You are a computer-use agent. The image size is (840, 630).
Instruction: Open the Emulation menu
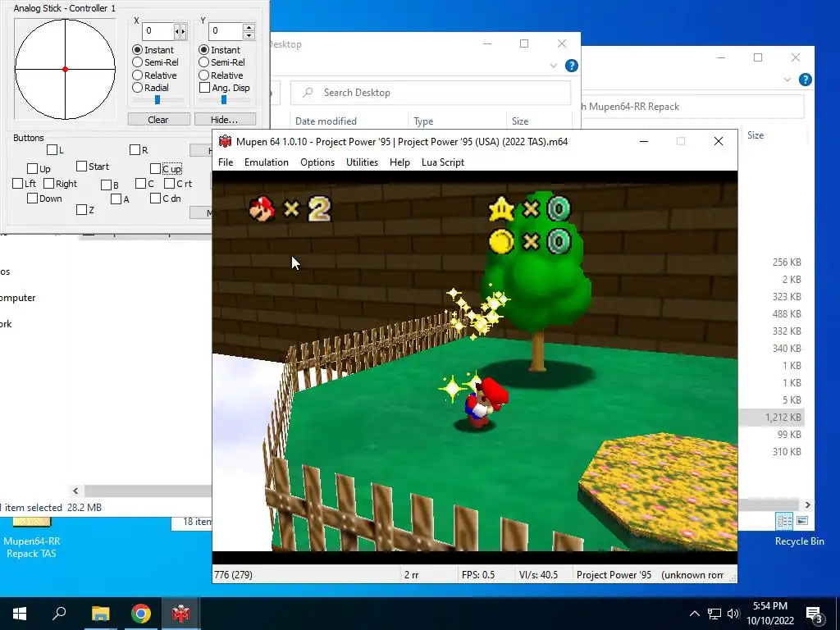[x=267, y=162]
